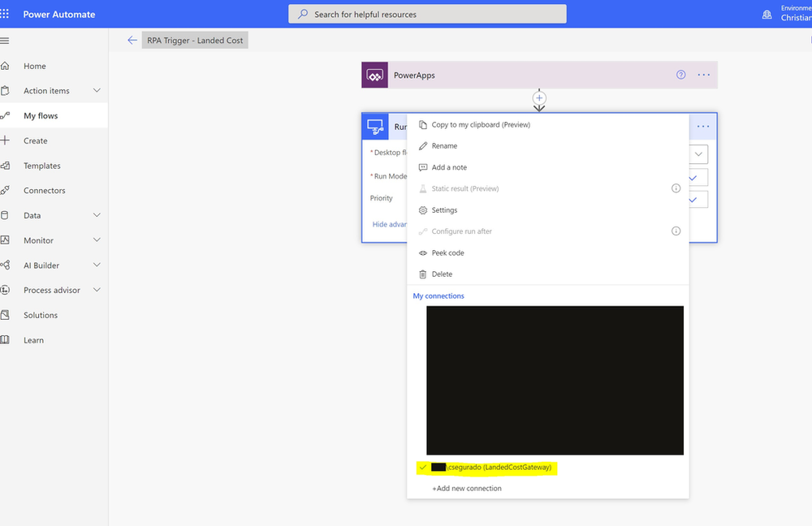View Configure run after info icon

[676, 231]
